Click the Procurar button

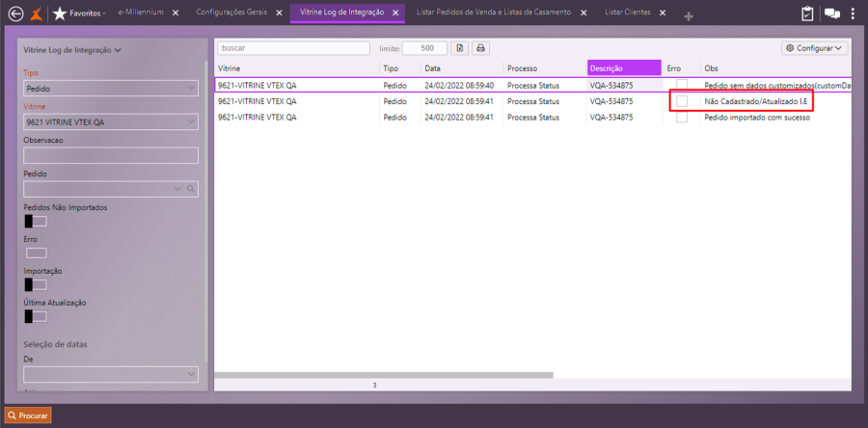28,415
